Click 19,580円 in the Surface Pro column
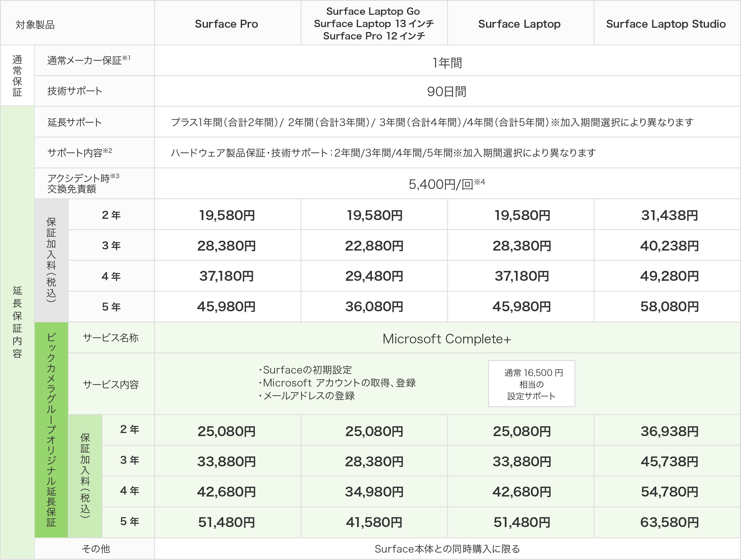741x560 pixels. 227,215
